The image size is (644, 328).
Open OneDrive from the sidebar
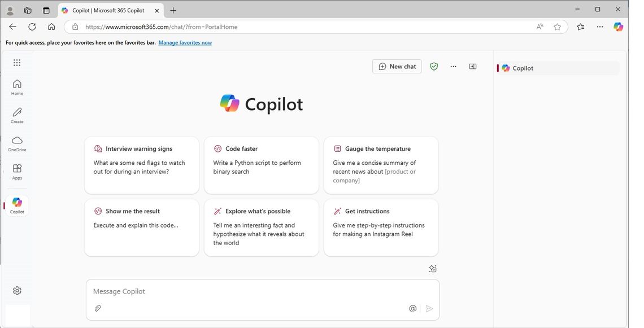[17, 142]
